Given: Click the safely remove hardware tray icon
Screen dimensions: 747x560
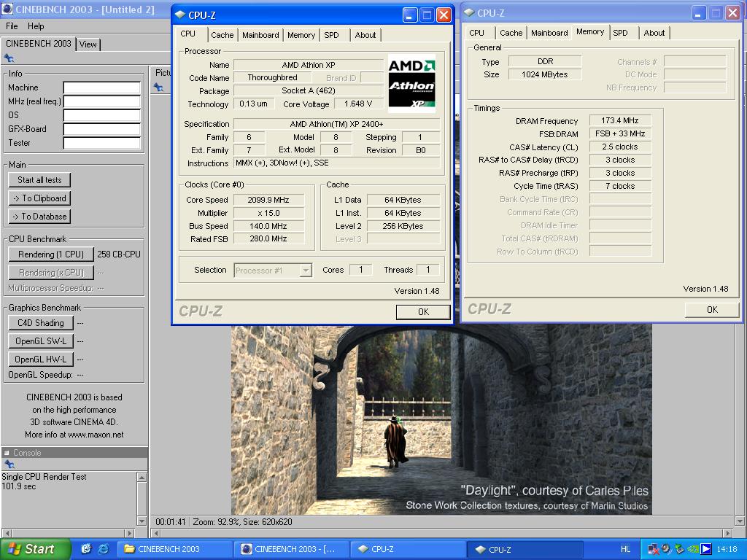Looking at the screenshot, I should [679, 549].
